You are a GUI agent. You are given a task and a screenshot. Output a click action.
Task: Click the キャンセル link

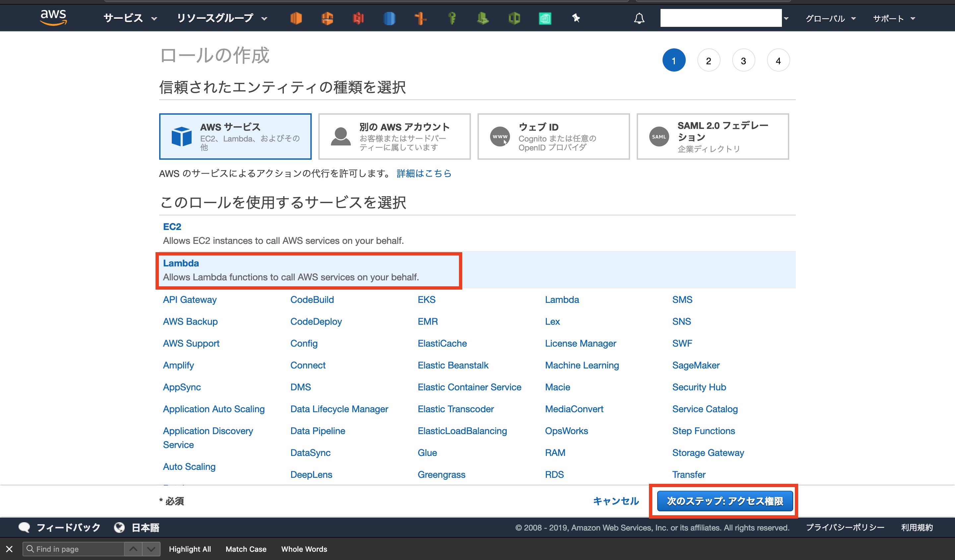(615, 501)
